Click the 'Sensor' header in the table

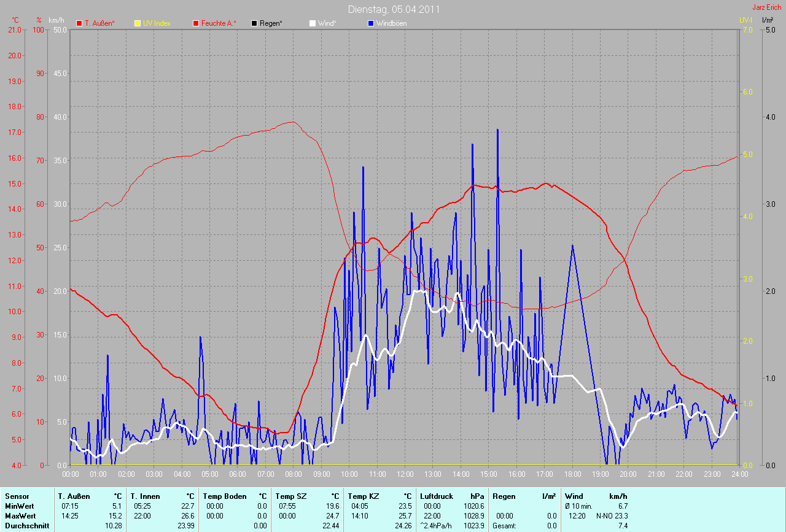(x=17, y=496)
